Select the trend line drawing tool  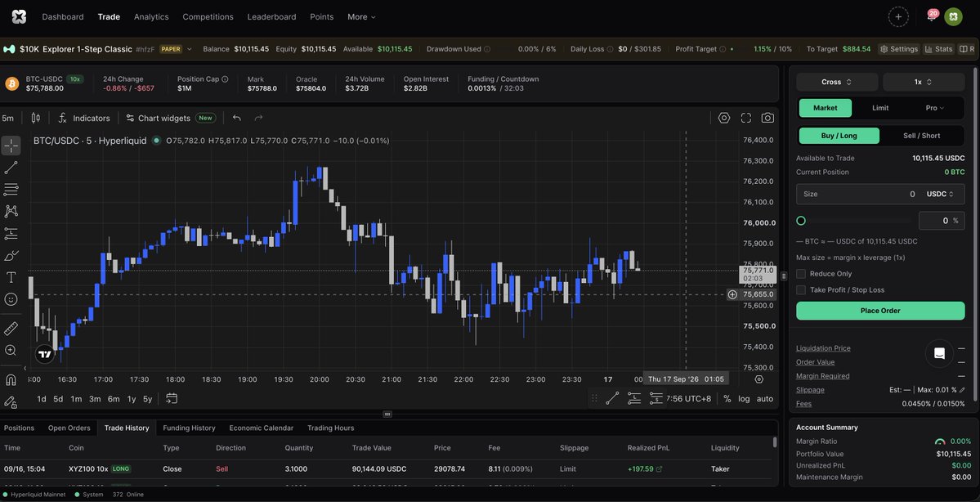[x=11, y=168]
